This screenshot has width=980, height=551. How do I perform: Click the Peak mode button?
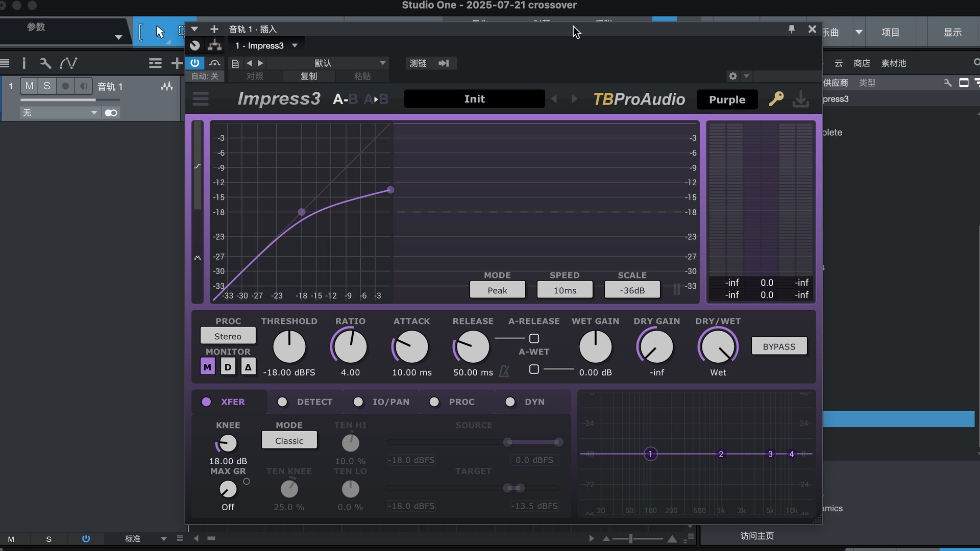click(497, 290)
